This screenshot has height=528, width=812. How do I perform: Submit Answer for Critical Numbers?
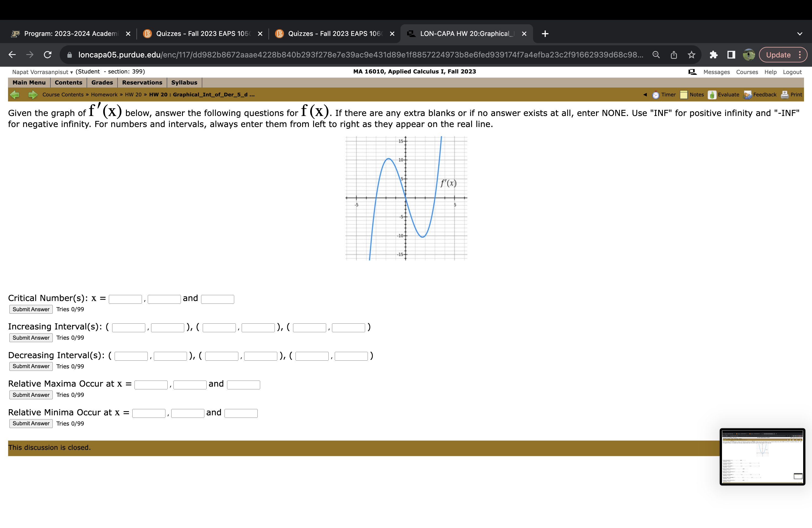pos(30,309)
